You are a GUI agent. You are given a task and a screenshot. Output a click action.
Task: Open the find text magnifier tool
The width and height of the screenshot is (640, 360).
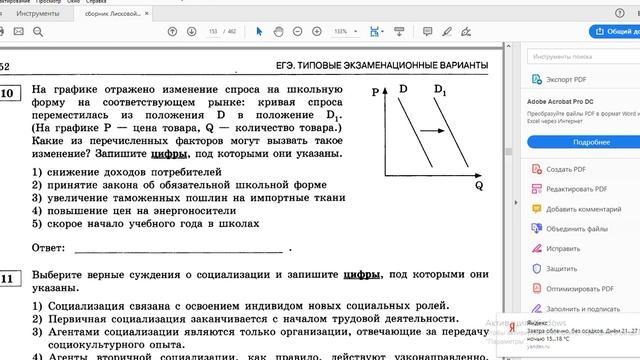pyautogui.click(x=38, y=32)
